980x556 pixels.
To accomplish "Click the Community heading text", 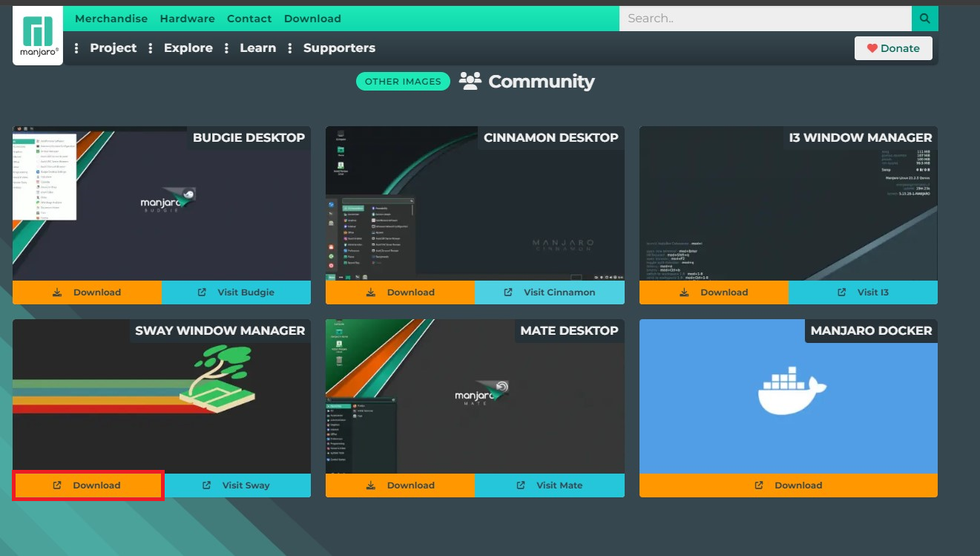I will 542,82.
